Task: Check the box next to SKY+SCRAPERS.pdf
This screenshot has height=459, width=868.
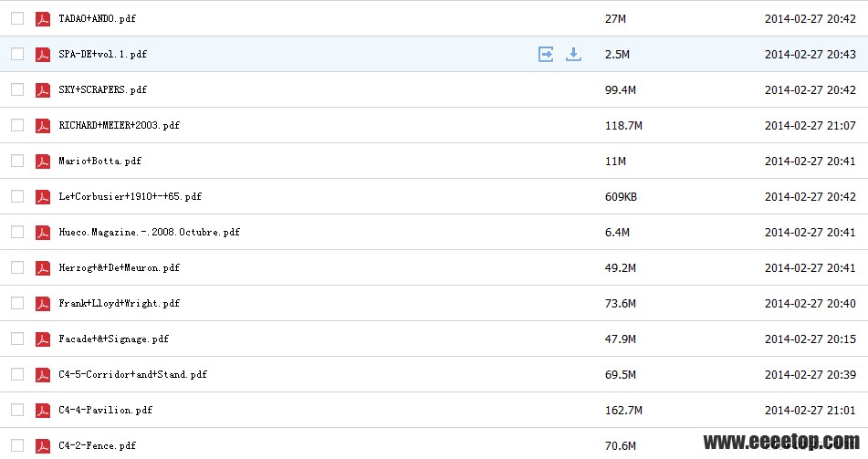Action: click(x=17, y=89)
